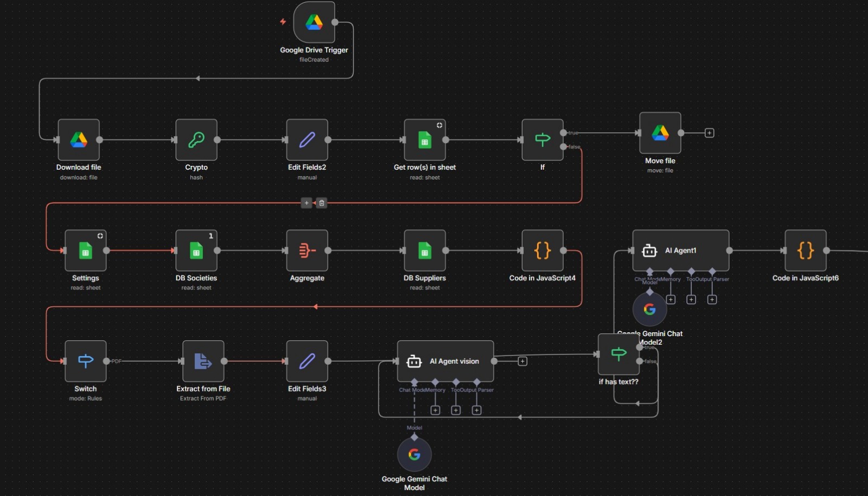Click the true output of If node

click(564, 133)
